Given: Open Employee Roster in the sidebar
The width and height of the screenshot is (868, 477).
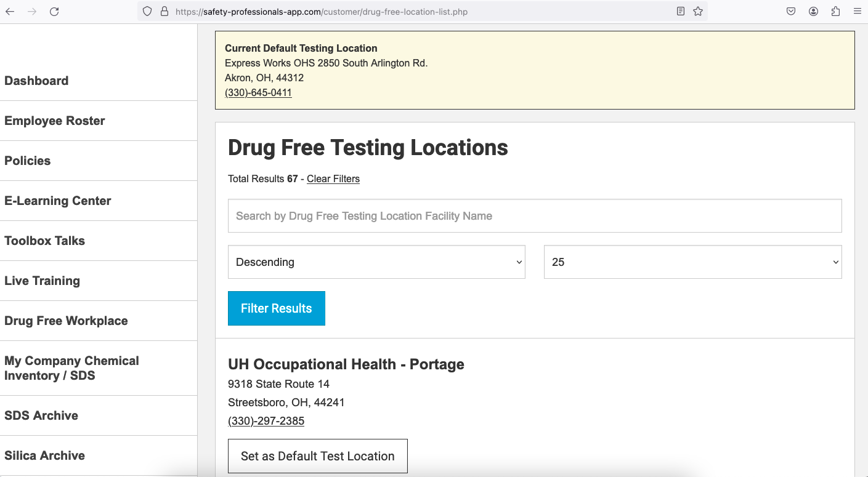Looking at the screenshot, I should (55, 121).
